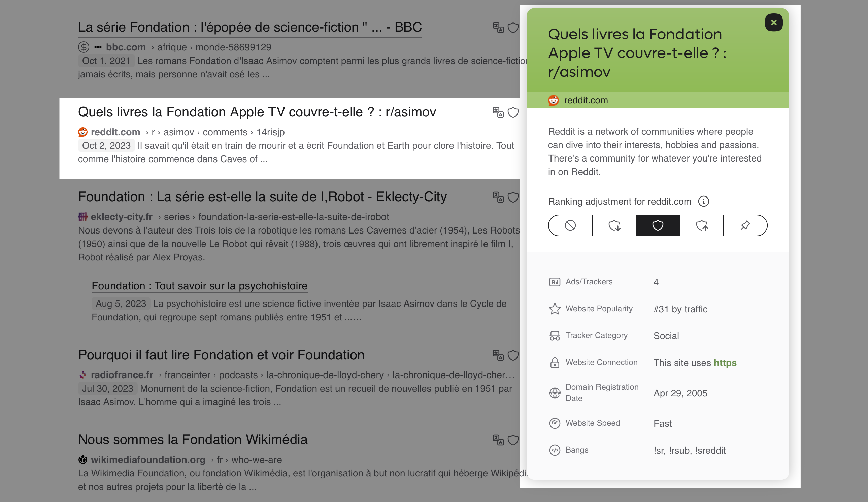The width and height of the screenshot is (868, 502).
Task: Click the shield icon for Eklecty-City result
Action: click(513, 197)
